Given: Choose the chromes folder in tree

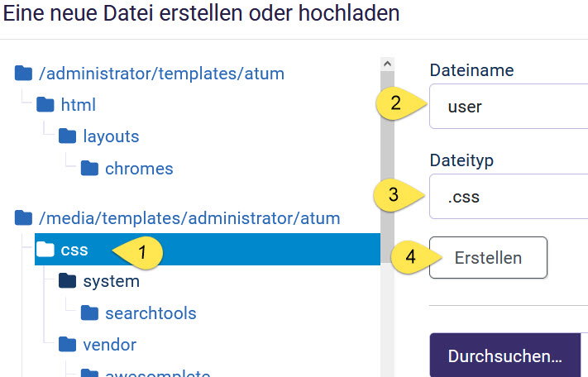Looking at the screenshot, I should pos(139,169).
